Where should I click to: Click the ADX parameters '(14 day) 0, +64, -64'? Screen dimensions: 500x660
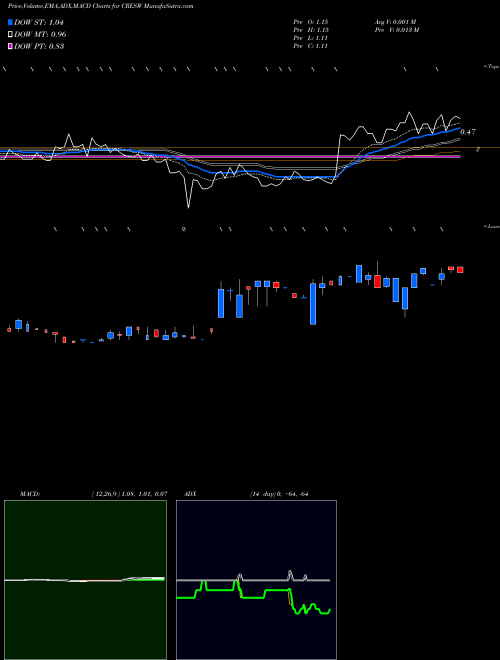coord(279,494)
